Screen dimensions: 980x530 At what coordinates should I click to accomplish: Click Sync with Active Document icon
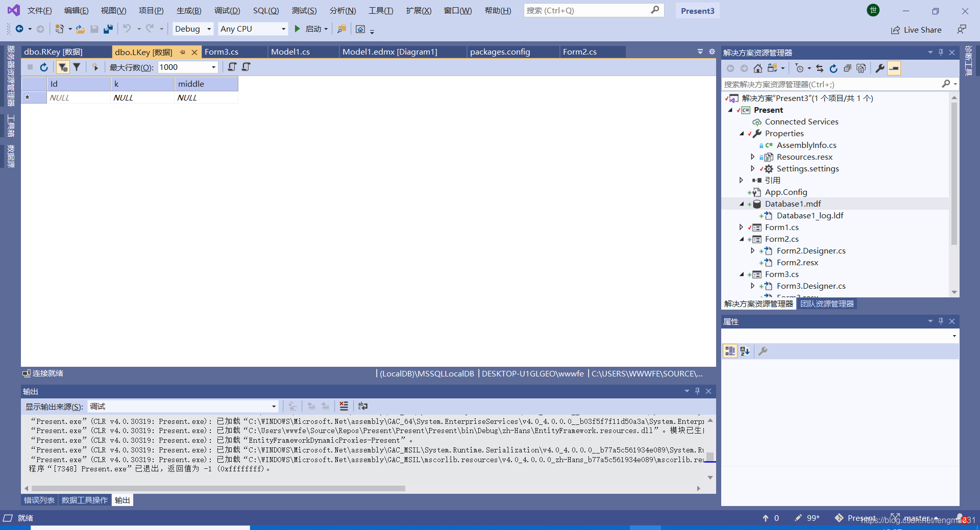[x=820, y=68]
